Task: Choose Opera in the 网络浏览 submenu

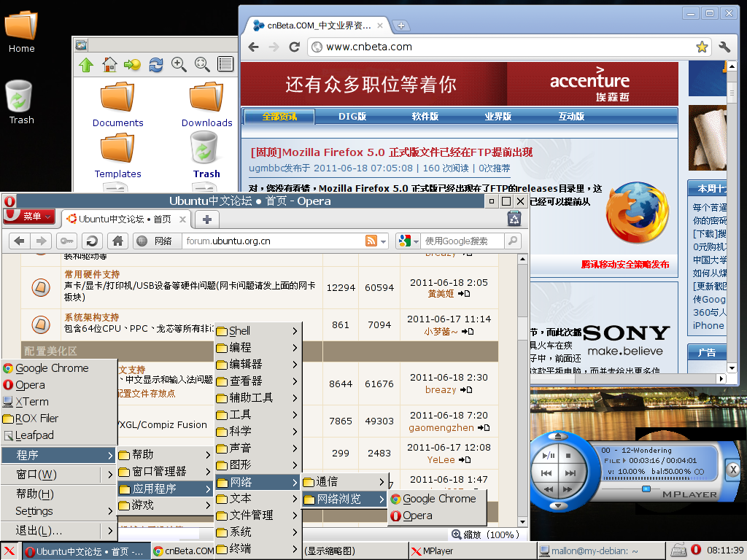Action: (x=438, y=516)
